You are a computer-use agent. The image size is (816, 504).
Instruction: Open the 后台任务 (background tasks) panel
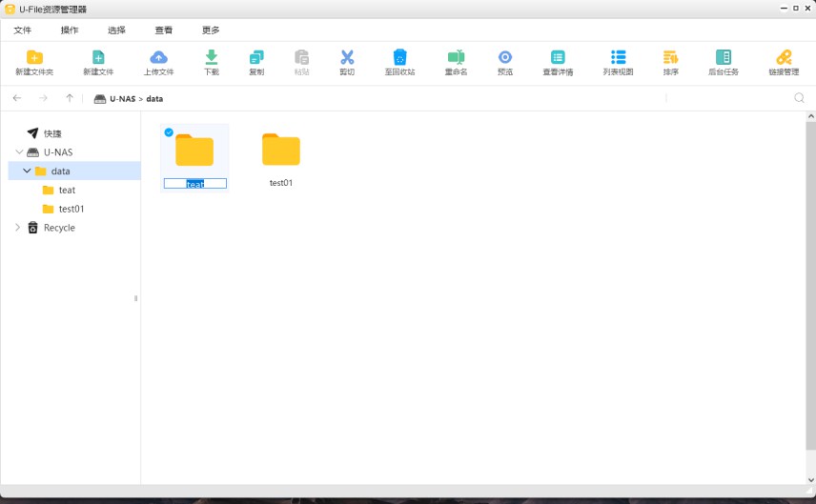tap(723, 58)
